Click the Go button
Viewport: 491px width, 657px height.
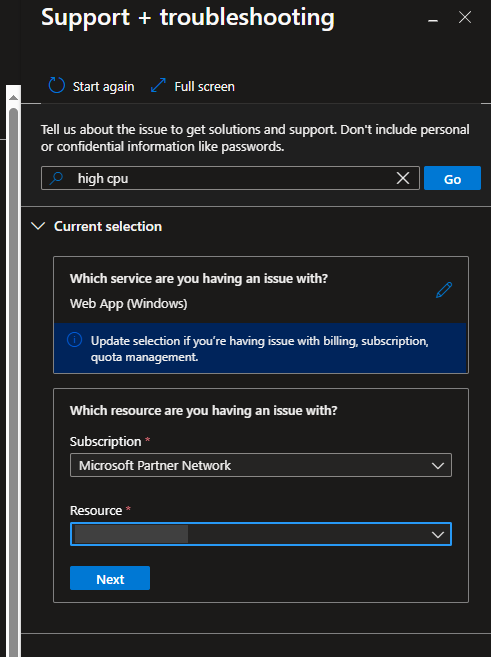point(452,178)
